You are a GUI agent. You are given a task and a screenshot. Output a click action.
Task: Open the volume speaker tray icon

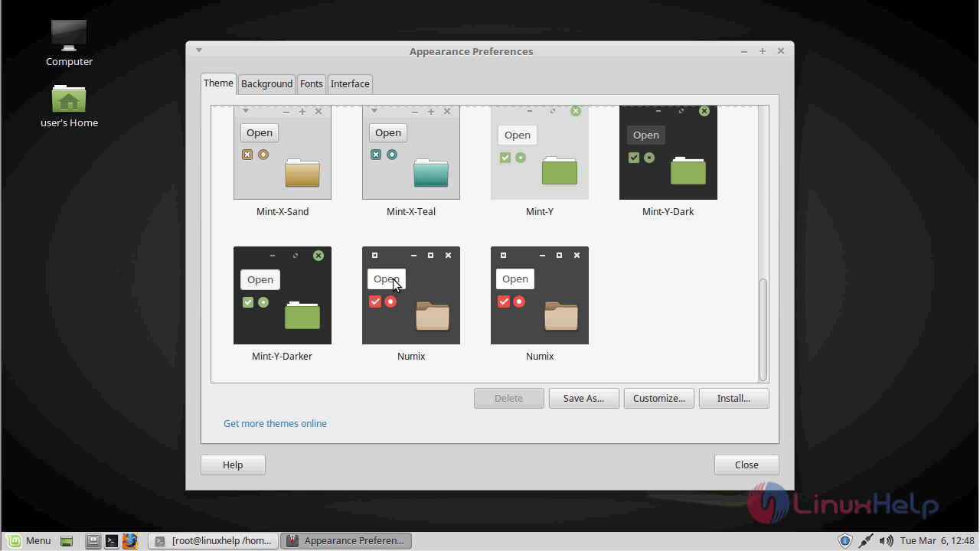[886, 541]
